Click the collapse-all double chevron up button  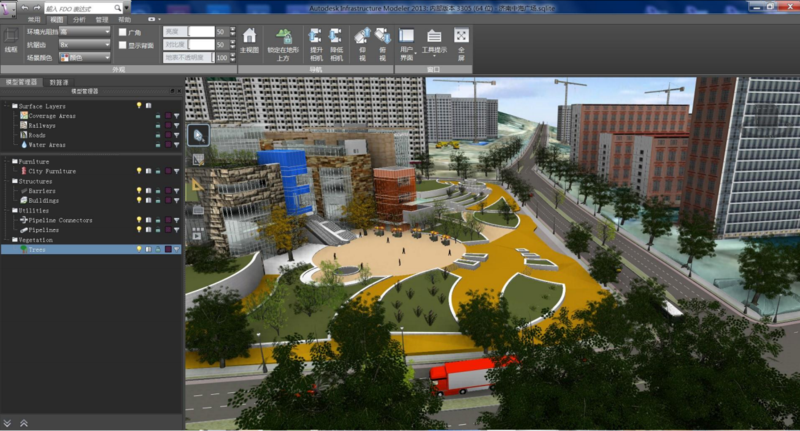point(9,423)
